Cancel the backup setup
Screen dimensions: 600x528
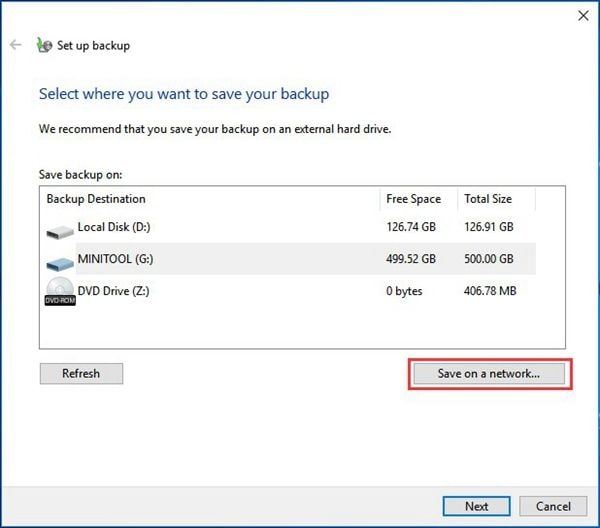point(553,506)
